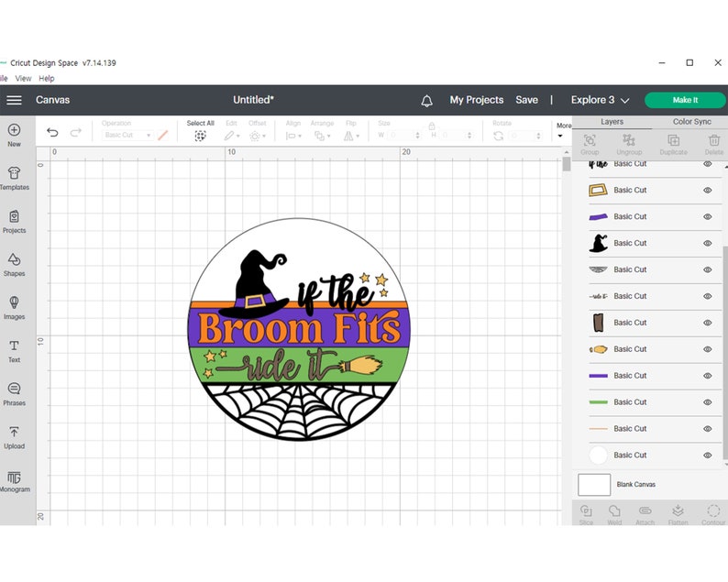Hide the yellow buckle frame layer
The height and width of the screenshot is (582, 728).
point(708,191)
